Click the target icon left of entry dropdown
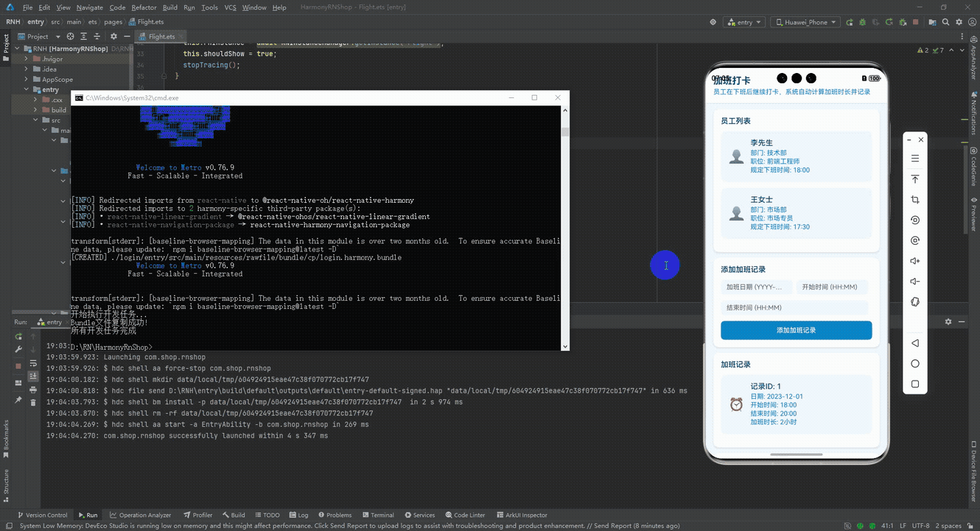The image size is (980, 531). (x=713, y=22)
